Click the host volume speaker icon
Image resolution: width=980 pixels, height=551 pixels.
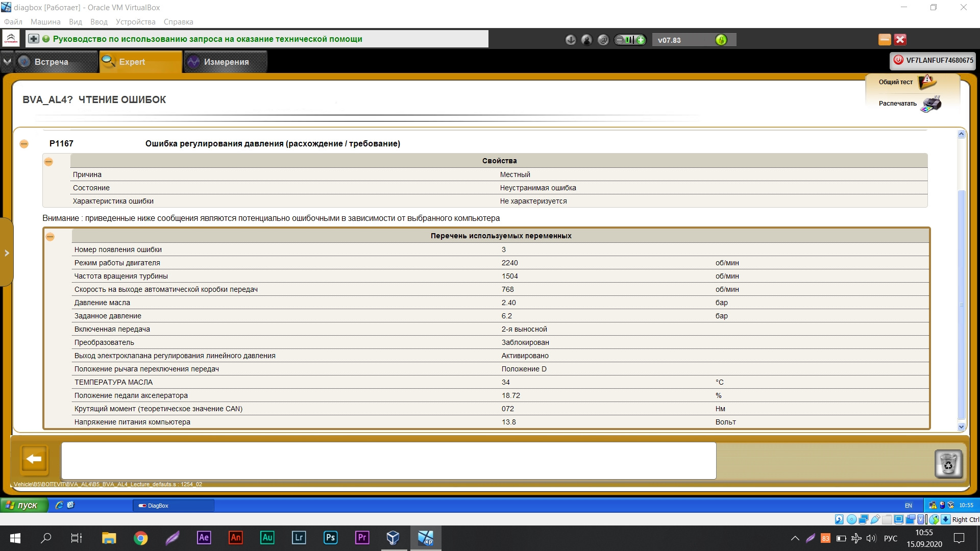(871, 538)
